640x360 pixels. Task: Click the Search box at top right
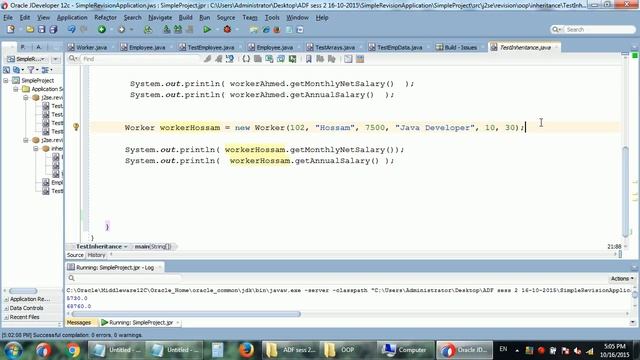593,29
